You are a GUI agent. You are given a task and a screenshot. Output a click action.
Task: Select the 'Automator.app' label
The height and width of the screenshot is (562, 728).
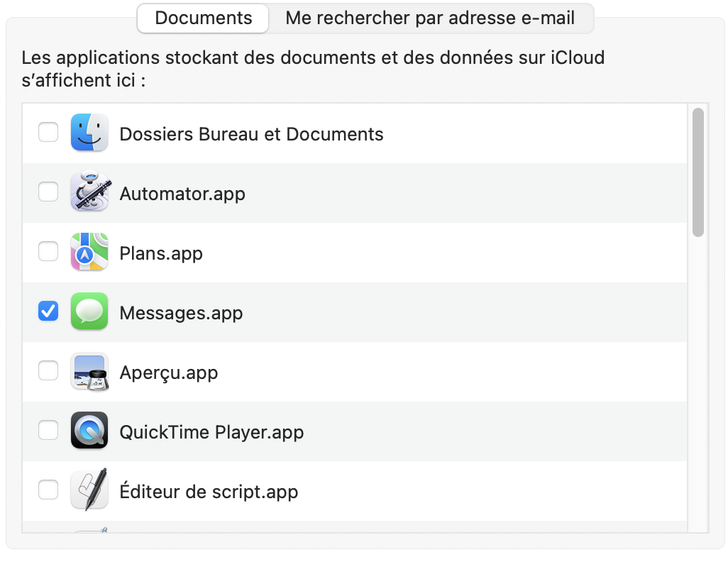[182, 194]
